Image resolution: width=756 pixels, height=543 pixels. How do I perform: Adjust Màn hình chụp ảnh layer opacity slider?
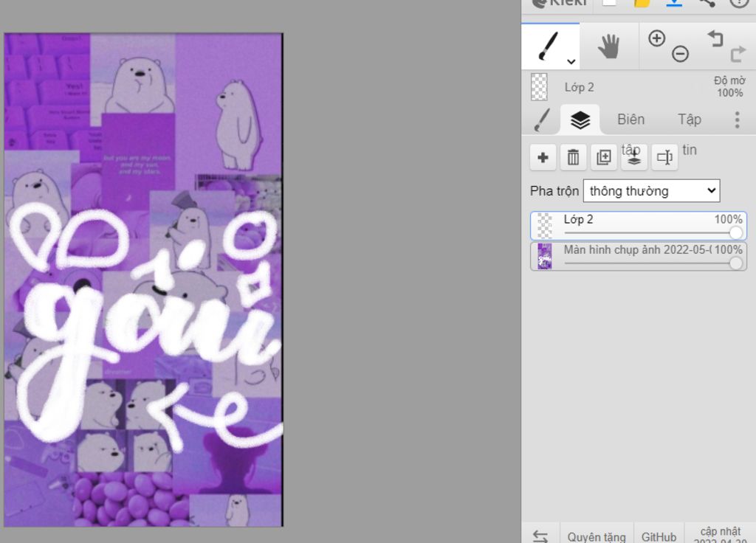tap(736, 263)
